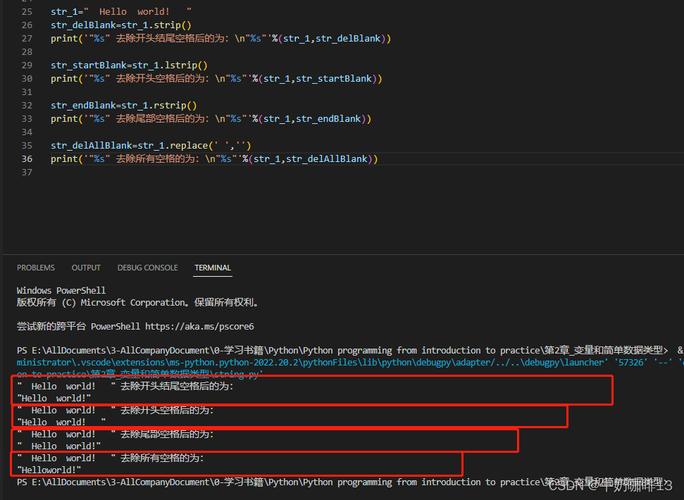Click terminal output '去除开头结尾空格后的为:'

[177, 386]
